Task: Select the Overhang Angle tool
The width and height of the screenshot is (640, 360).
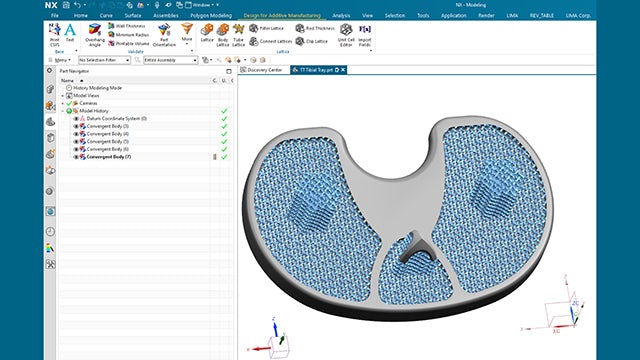Action: (x=95, y=35)
